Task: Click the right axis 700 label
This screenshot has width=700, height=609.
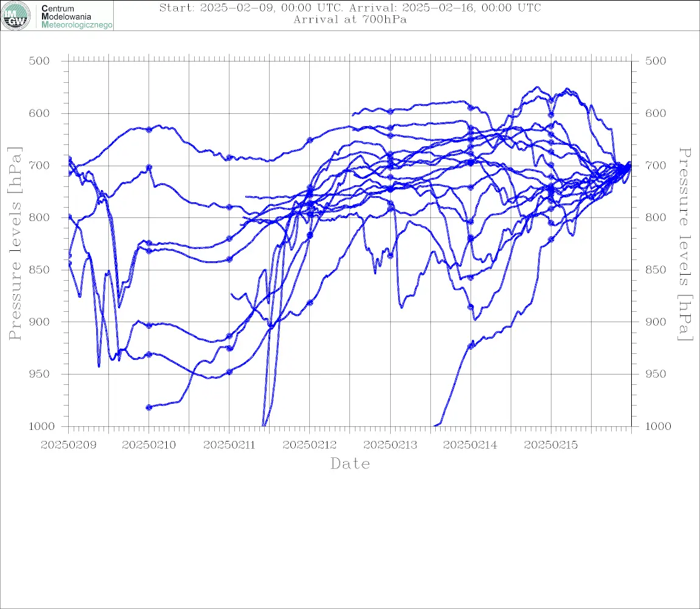Action: [x=656, y=165]
